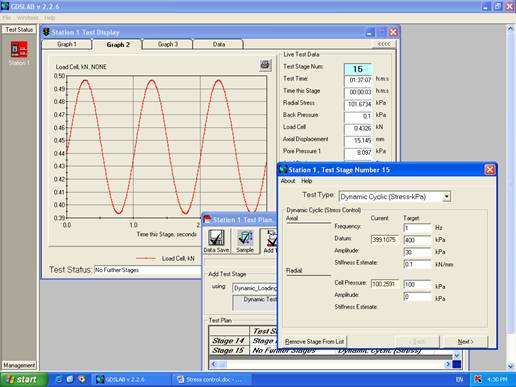Click the Load Cell kN legend entry
The width and height of the screenshot is (516, 387).
pyautogui.click(x=165, y=258)
